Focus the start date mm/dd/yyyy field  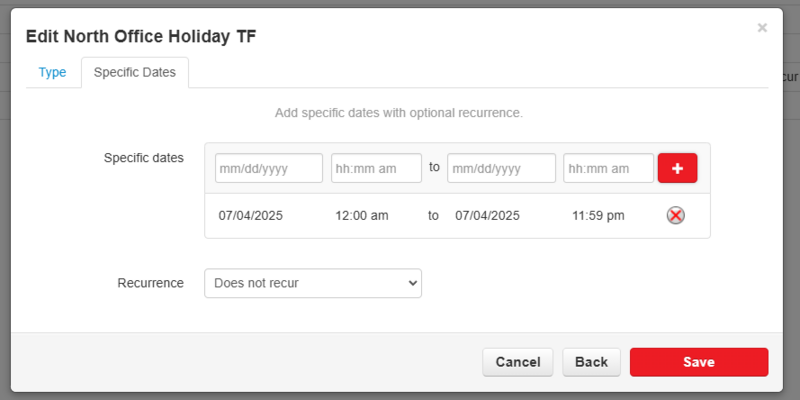click(269, 168)
